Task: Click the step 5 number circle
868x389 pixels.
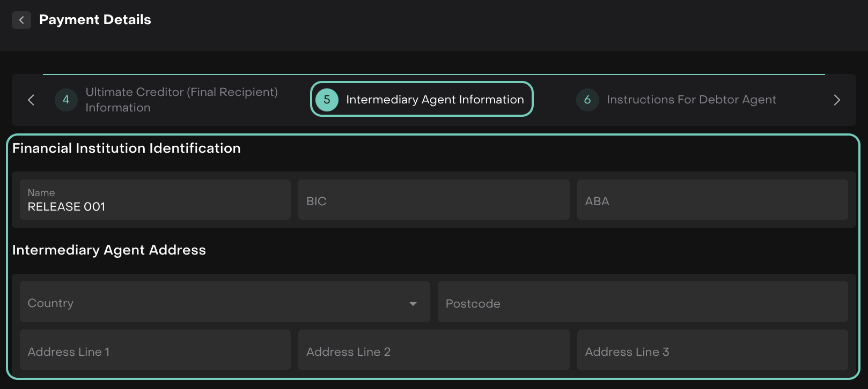Action: tap(327, 100)
